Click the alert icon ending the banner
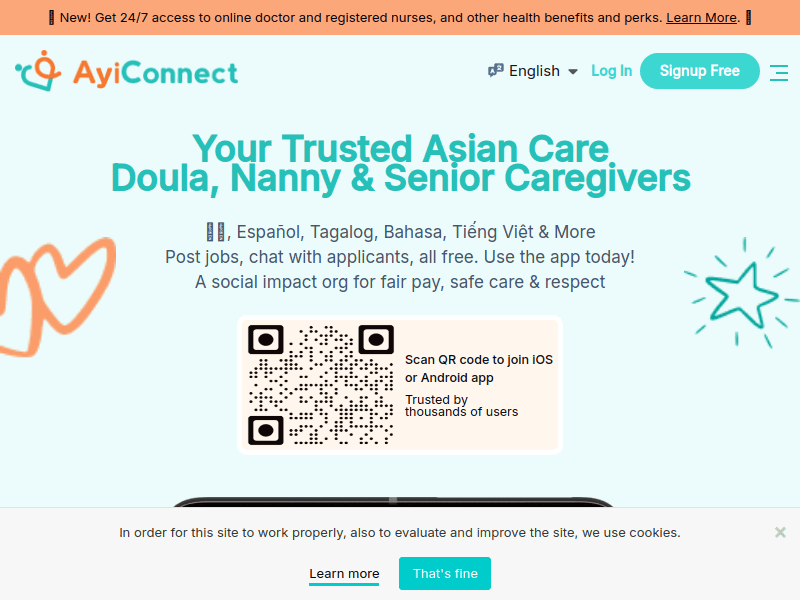 [748, 18]
